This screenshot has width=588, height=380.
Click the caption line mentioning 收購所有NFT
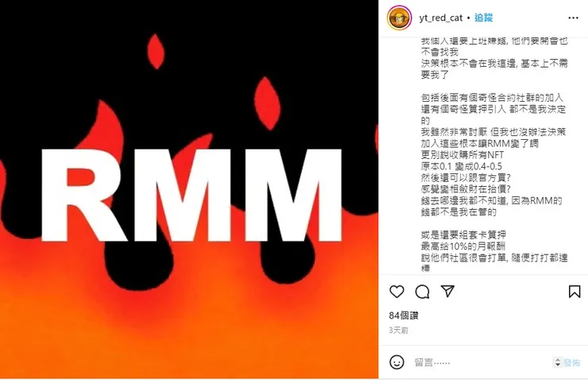(462, 154)
